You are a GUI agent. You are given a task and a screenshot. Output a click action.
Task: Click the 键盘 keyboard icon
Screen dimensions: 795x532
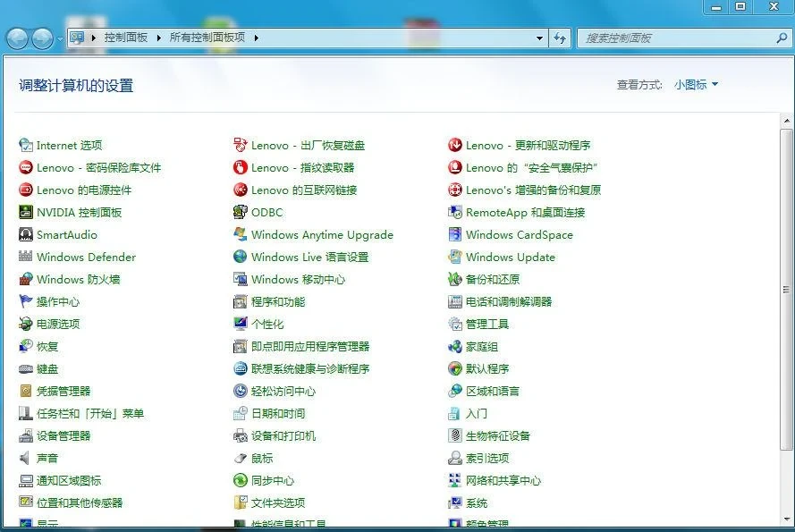pyautogui.click(x=25, y=368)
